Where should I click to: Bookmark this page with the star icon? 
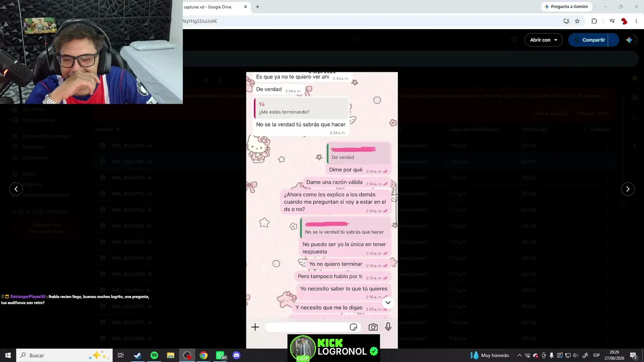tap(577, 21)
